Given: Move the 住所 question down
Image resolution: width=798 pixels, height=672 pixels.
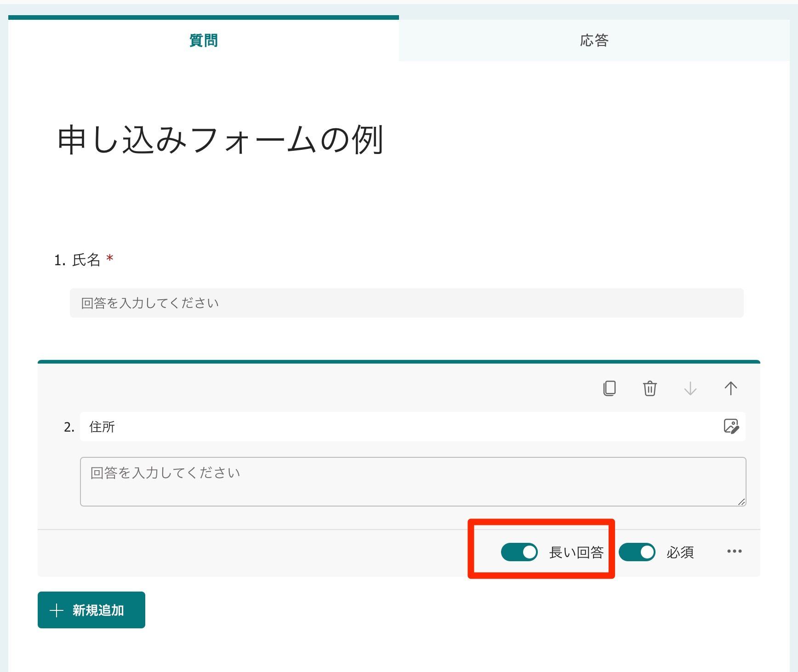Looking at the screenshot, I should 690,389.
